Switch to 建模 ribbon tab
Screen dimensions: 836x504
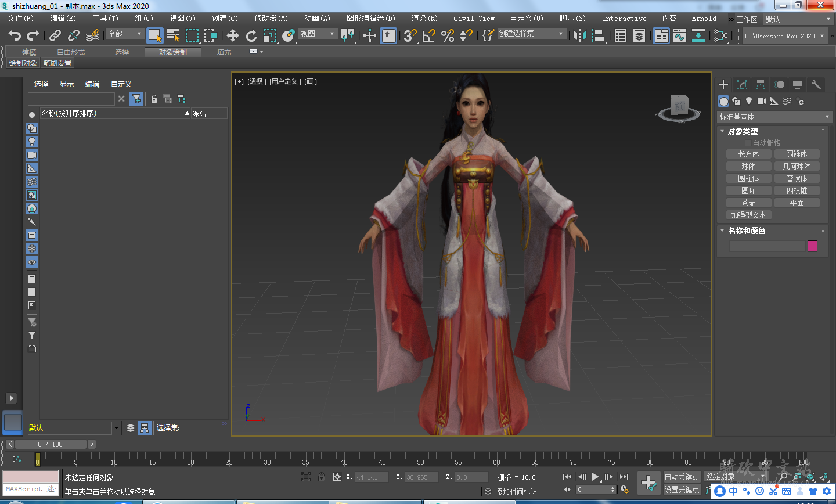click(x=29, y=52)
